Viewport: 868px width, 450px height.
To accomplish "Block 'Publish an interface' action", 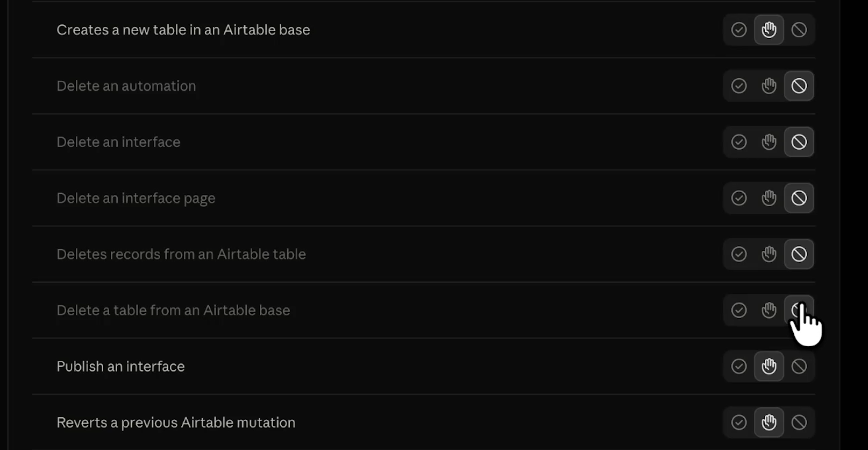I will click(x=799, y=366).
